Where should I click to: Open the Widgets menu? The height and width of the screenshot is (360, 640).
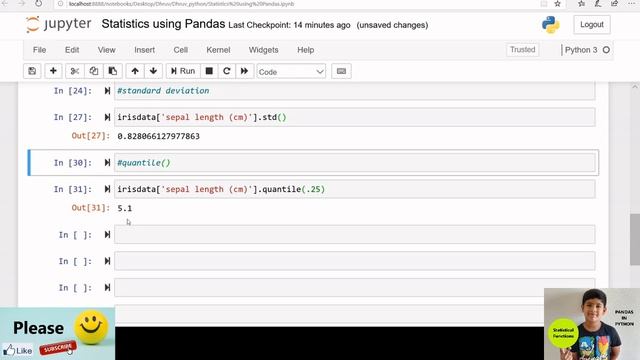(x=263, y=50)
